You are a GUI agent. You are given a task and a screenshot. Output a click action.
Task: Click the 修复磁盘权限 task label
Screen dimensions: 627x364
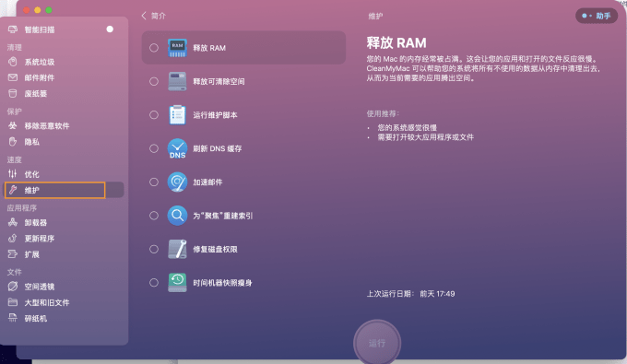215,250
